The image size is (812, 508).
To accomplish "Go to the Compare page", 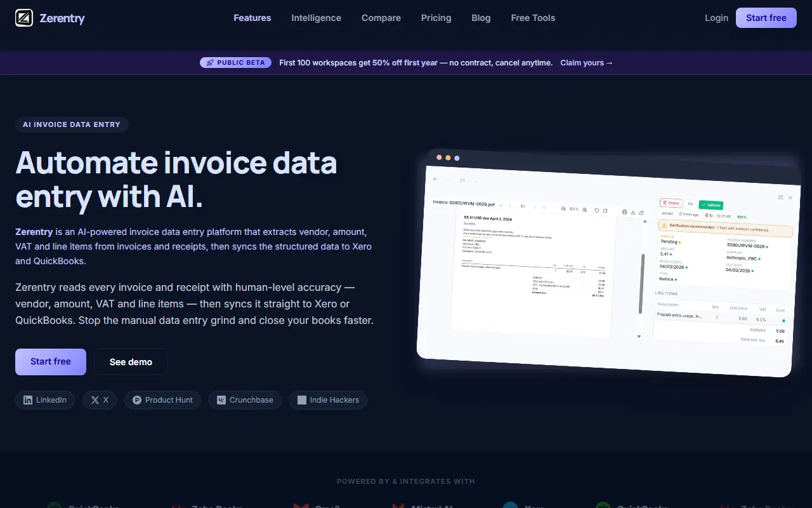I will pyautogui.click(x=381, y=18).
